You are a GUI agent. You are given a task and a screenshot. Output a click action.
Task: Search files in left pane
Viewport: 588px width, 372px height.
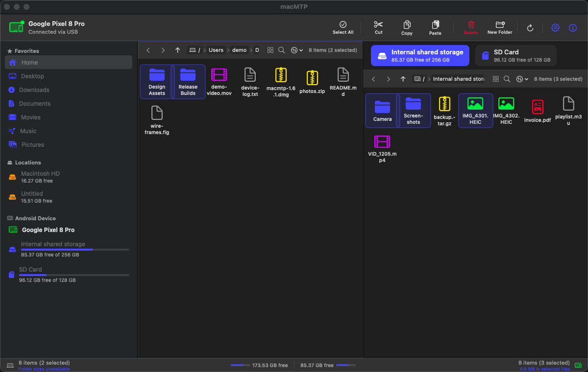281,50
